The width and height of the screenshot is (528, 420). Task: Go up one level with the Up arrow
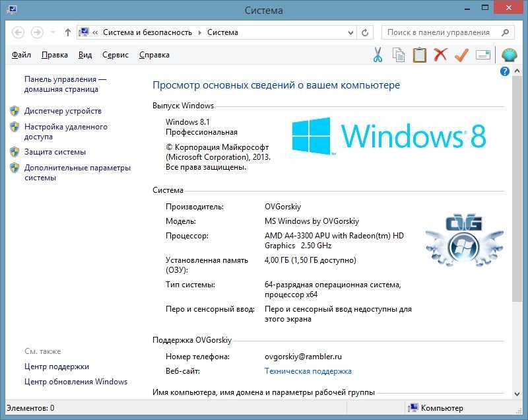[x=68, y=32]
